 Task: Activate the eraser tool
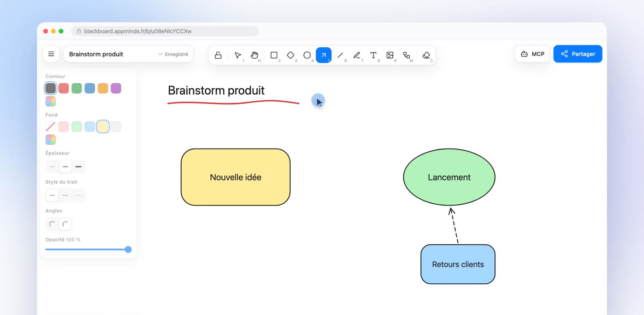click(x=426, y=55)
